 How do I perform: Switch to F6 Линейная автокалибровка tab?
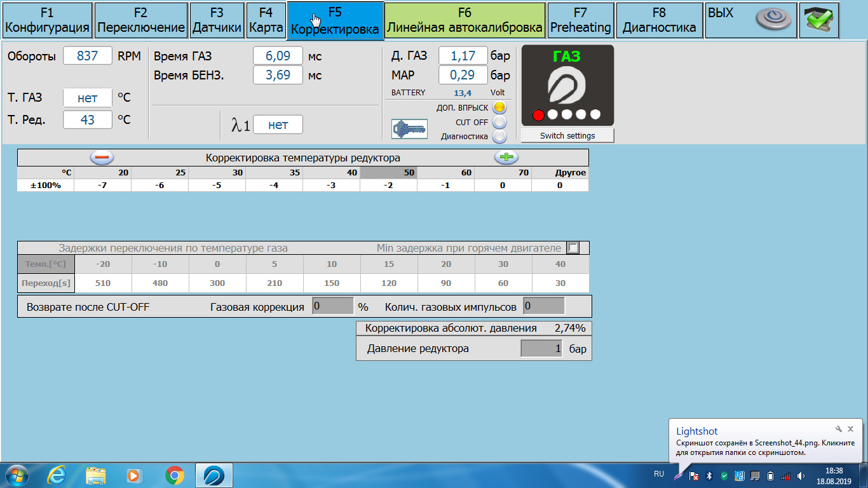coord(465,20)
